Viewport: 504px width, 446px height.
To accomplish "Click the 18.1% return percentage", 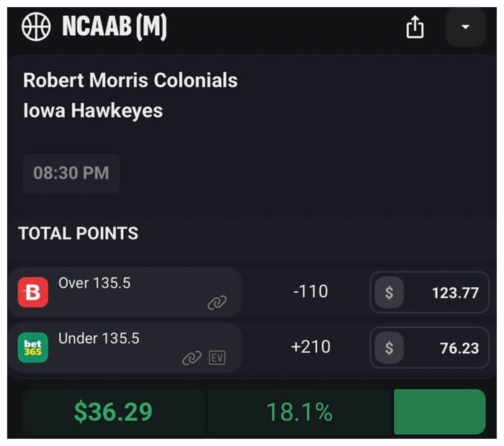I will coord(299,412).
